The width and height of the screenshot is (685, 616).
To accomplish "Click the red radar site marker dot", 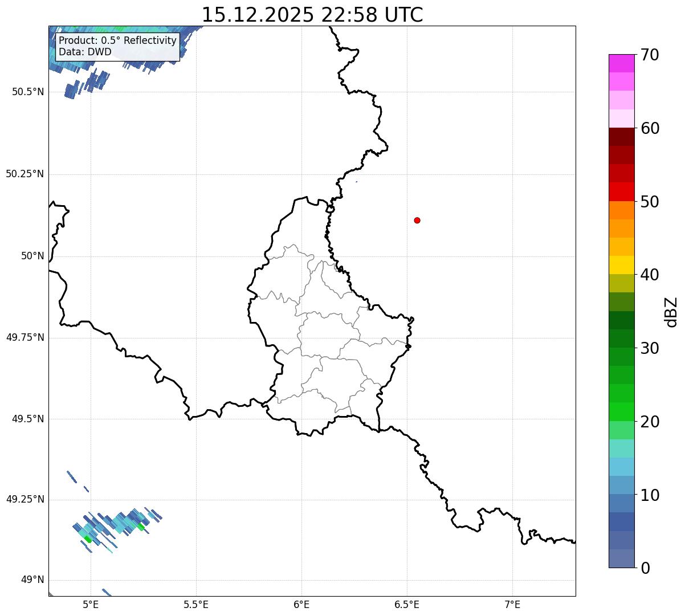I will point(417,220).
